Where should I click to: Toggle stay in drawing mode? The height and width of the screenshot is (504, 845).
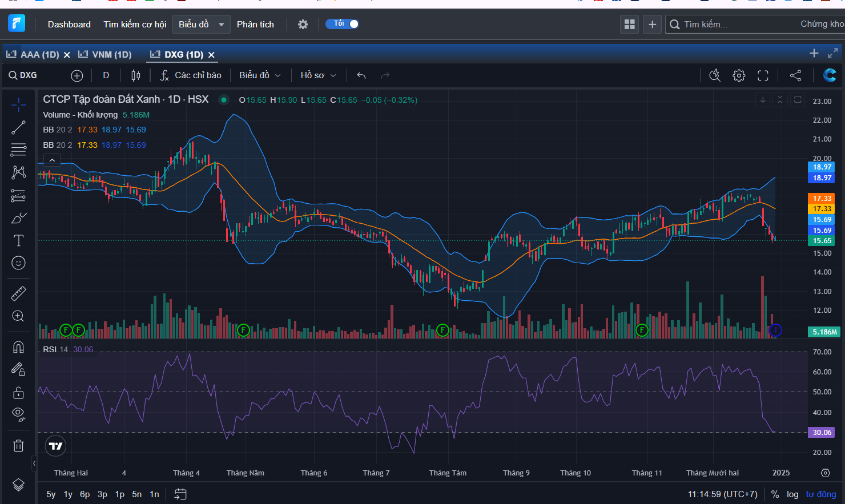point(18,369)
